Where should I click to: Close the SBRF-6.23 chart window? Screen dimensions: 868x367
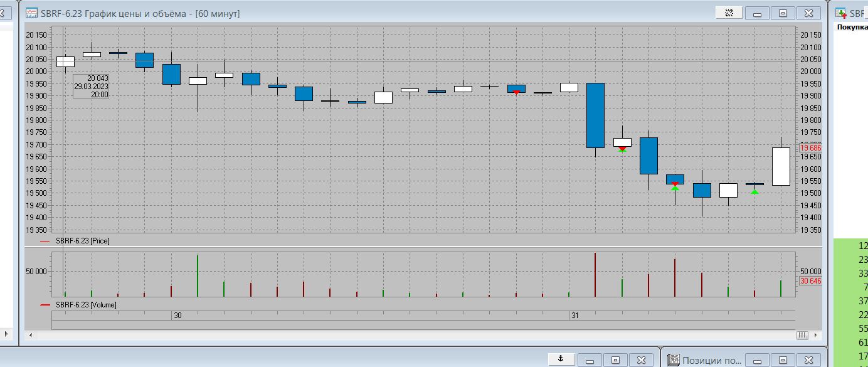[x=808, y=13]
